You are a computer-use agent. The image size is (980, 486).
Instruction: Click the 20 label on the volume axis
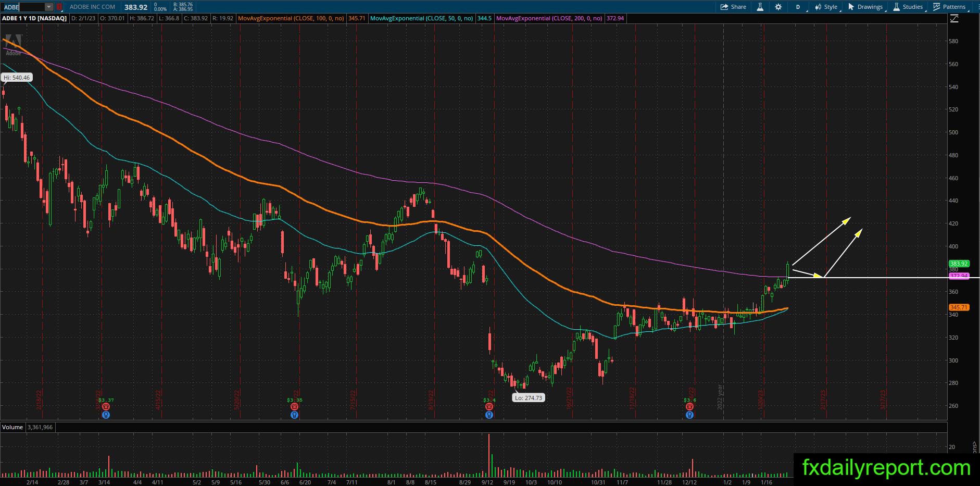(x=952, y=447)
